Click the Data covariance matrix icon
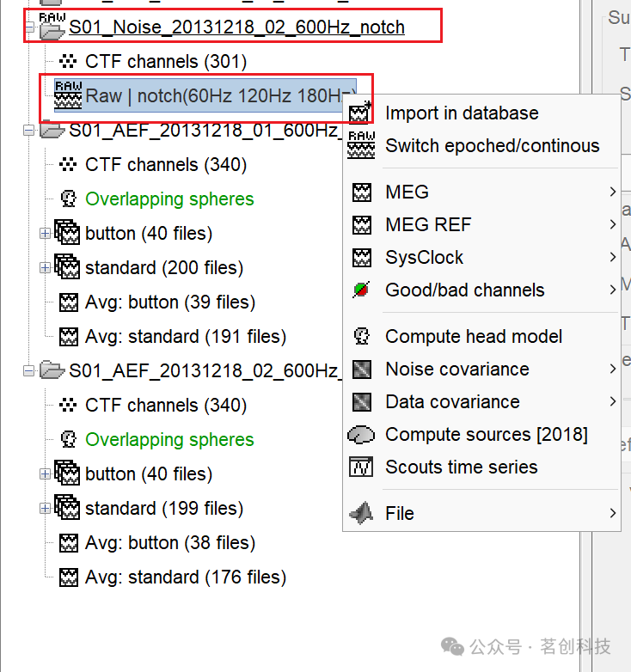The image size is (631, 672). (362, 402)
